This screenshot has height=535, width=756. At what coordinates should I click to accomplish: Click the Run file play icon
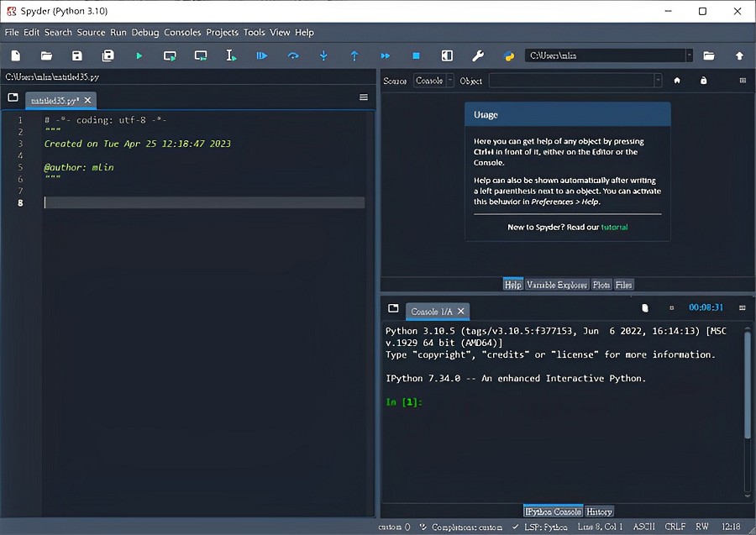click(139, 55)
